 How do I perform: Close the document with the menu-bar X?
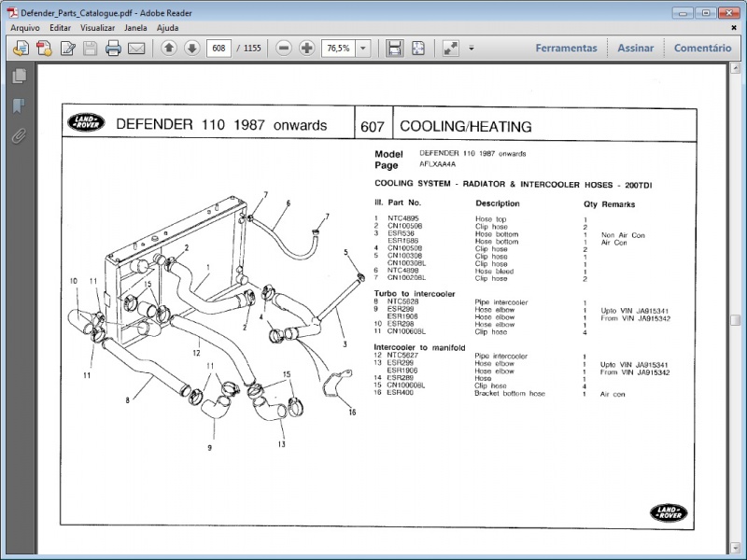click(x=734, y=28)
